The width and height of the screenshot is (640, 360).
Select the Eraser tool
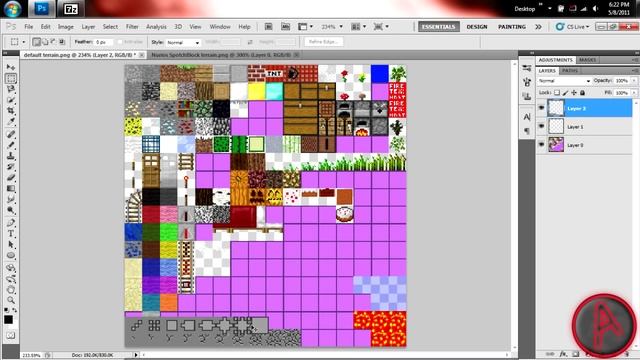coord(11,178)
